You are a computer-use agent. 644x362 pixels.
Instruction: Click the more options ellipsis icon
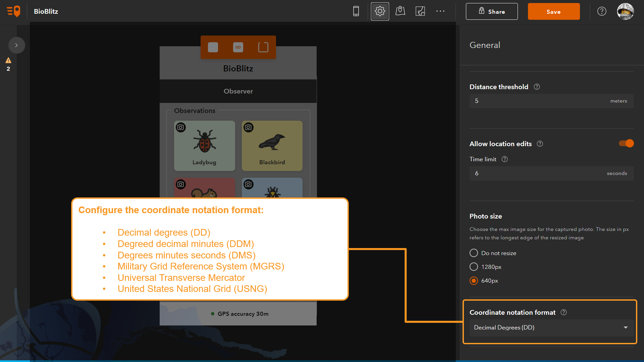tap(440, 11)
